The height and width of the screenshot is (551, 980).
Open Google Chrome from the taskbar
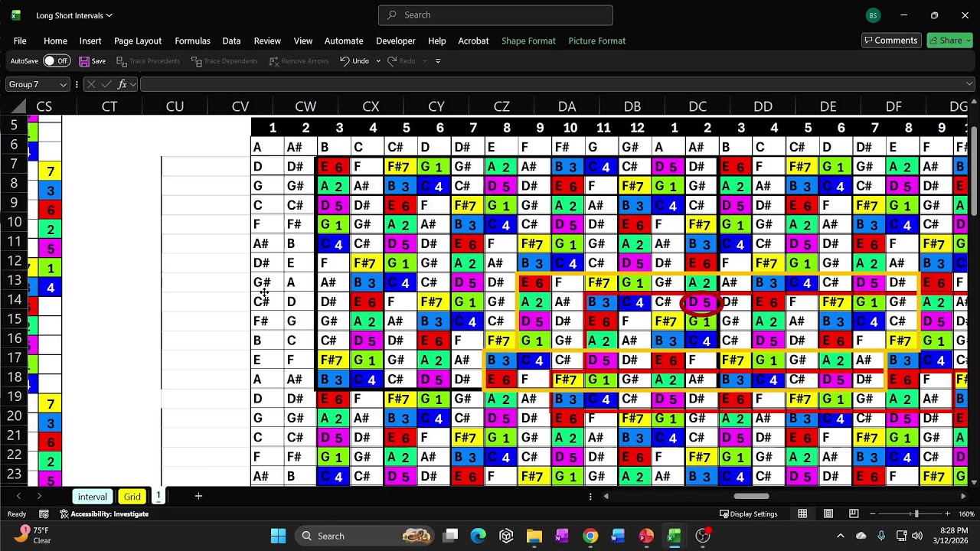(x=590, y=536)
